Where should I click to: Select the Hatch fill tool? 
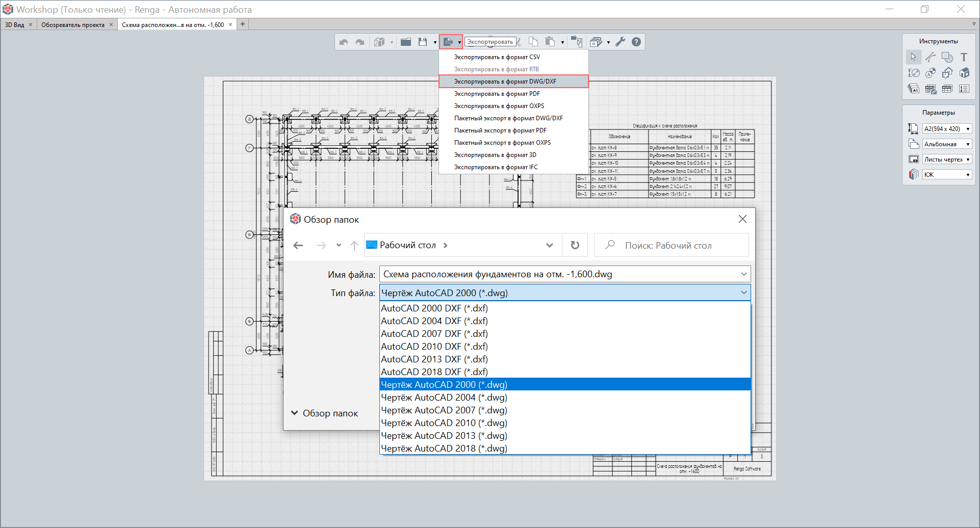(947, 57)
